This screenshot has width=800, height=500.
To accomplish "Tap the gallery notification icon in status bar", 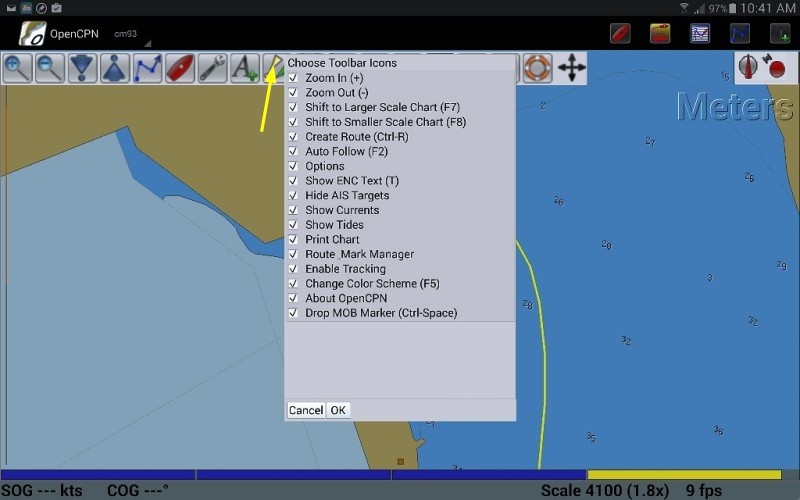I will coord(26,8).
